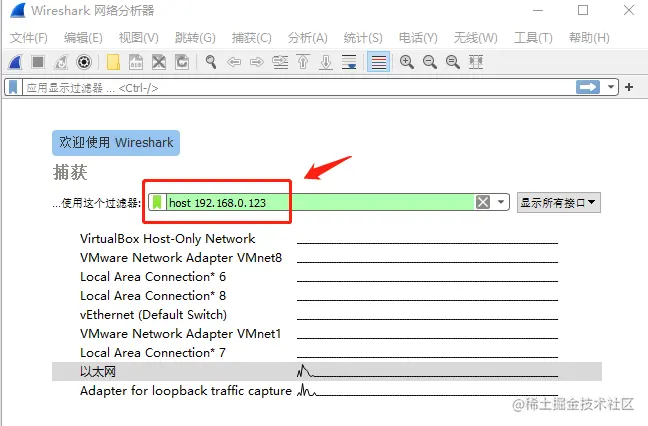Select VMware Network Adapter VMnet1 interface
This screenshot has height=426, width=648.
(x=180, y=334)
